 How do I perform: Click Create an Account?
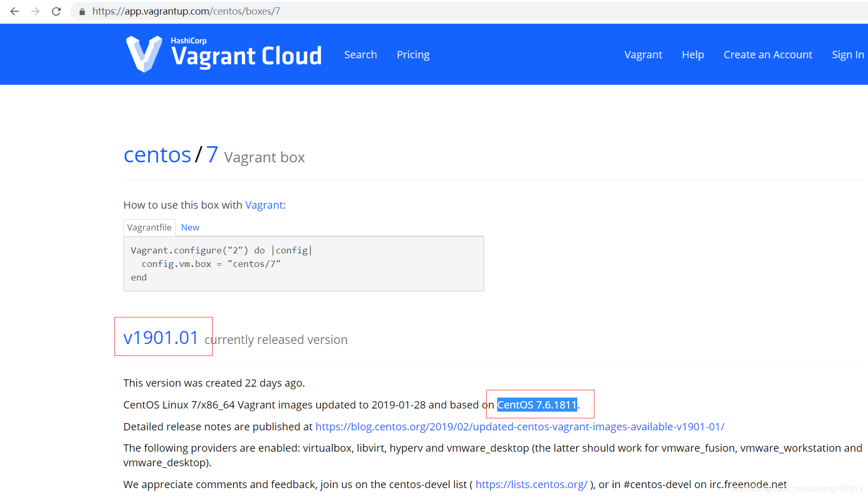coord(768,55)
